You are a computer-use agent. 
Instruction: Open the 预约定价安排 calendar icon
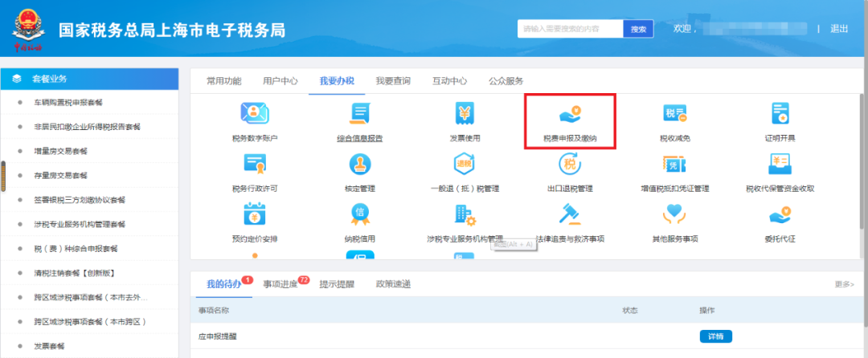pos(255,214)
